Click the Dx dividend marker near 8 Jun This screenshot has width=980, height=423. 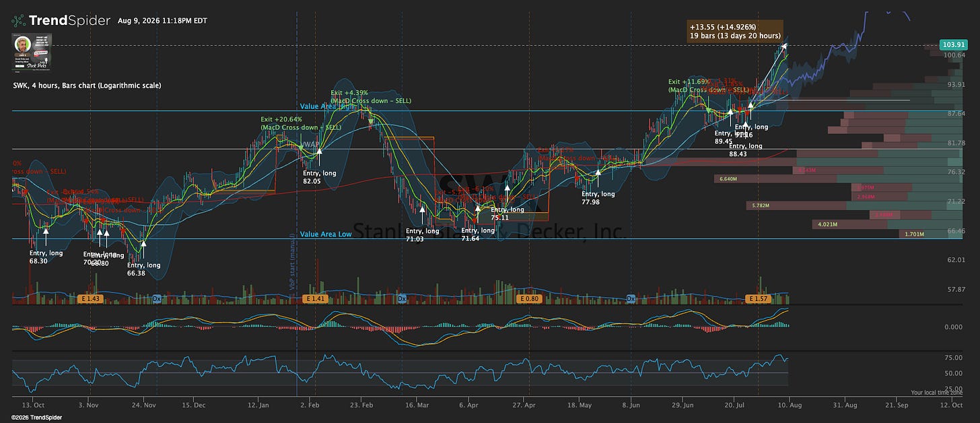(x=631, y=298)
